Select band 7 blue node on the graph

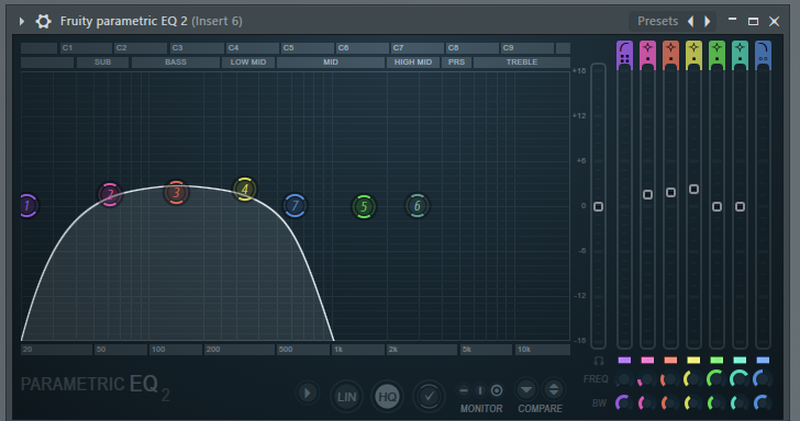(x=295, y=206)
